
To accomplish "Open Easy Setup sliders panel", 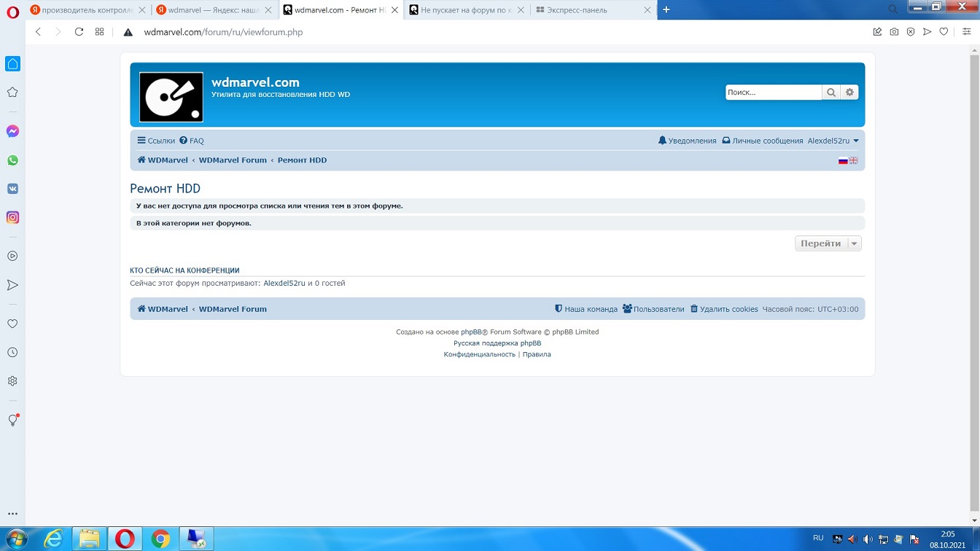I will coord(967,32).
